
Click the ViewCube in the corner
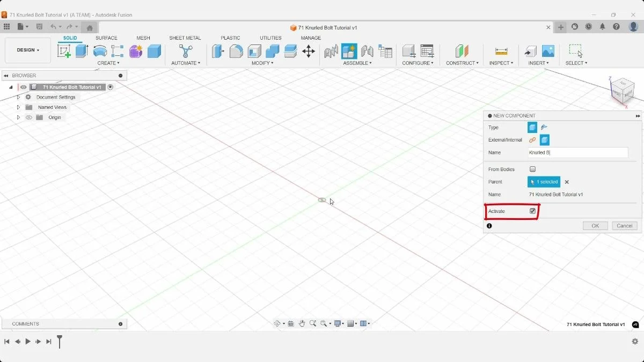[623, 90]
